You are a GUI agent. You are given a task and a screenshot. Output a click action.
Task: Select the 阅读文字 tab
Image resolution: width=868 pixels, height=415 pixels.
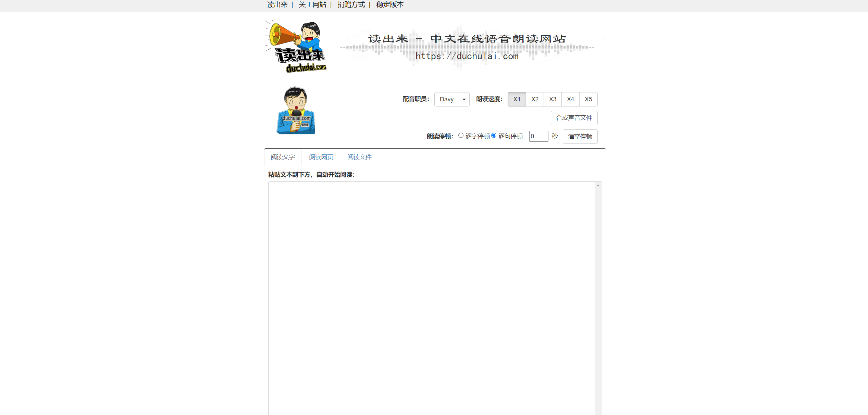[282, 157]
